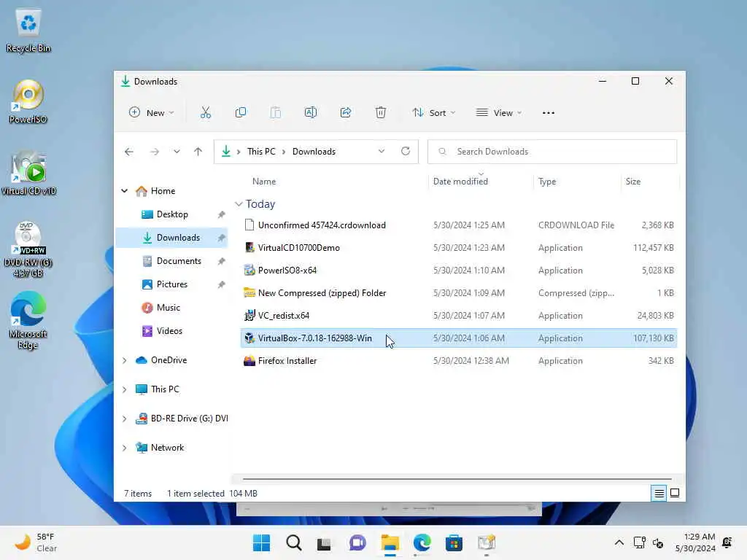747x560 pixels.
Task: Select the Virtual CD v10 desktop shortcut
Action: [x=28, y=174]
